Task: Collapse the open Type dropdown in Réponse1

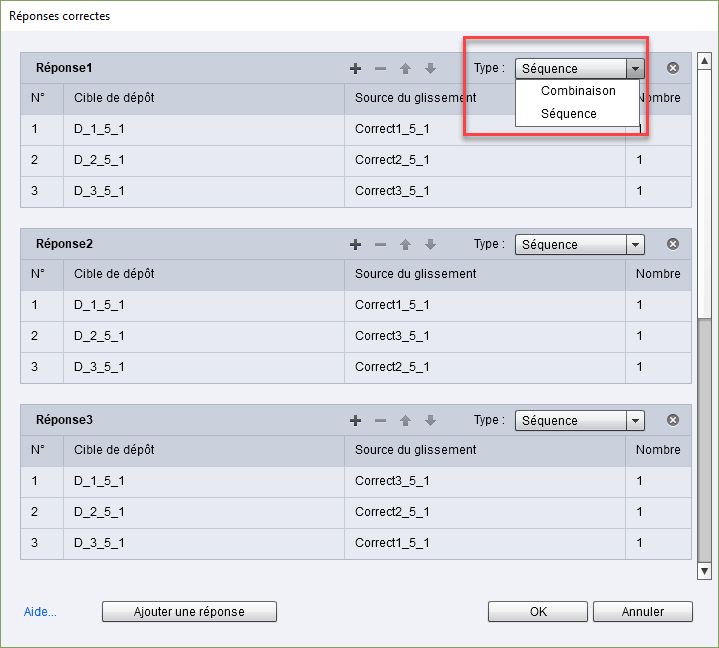Action: pyautogui.click(x=634, y=69)
